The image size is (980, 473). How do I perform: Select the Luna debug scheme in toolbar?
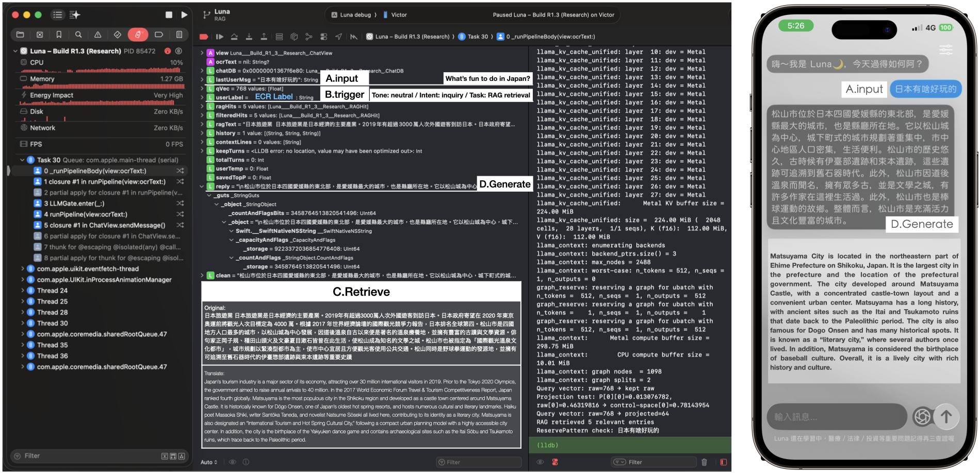(355, 15)
